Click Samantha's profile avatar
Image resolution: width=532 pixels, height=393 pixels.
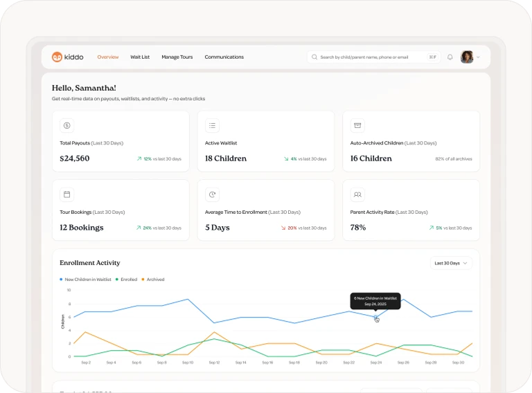tap(467, 57)
